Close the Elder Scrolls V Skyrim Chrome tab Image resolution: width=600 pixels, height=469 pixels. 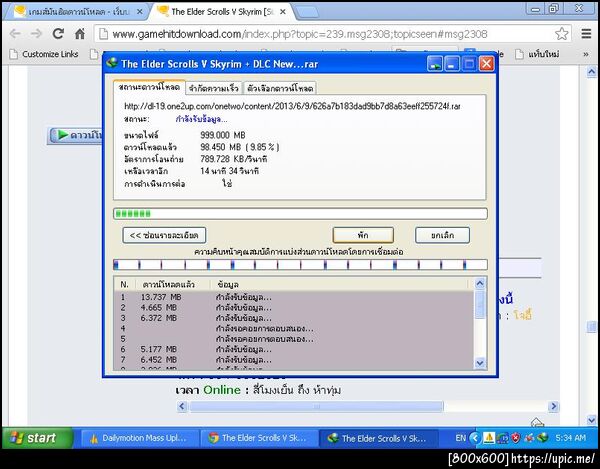click(283, 12)
